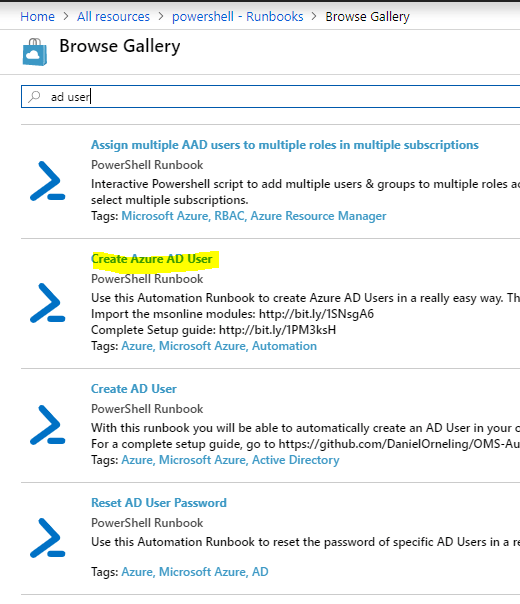Click the Browse Gallery breadcrumb text
Viewport: 520px width, 604px height.
coord(367,17)
